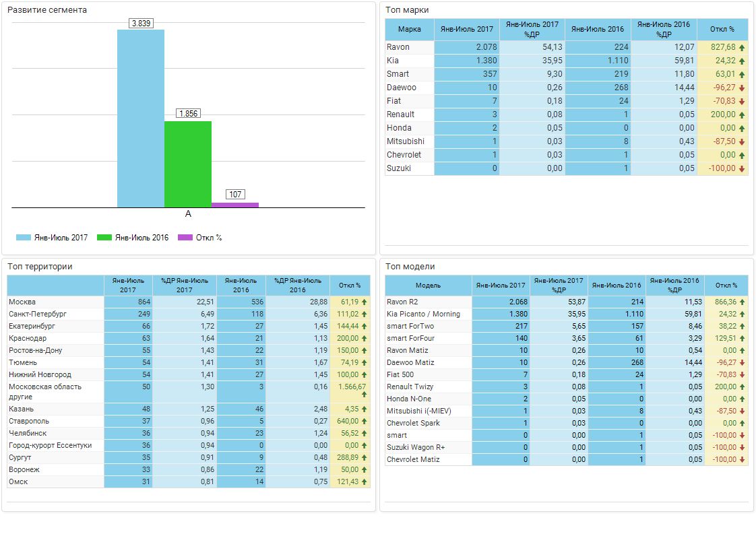Image resolution: width=756 pixels, height=534 pixels.
Task: Click smart ForTwo model row label
Action: click(x=410, y=327)
